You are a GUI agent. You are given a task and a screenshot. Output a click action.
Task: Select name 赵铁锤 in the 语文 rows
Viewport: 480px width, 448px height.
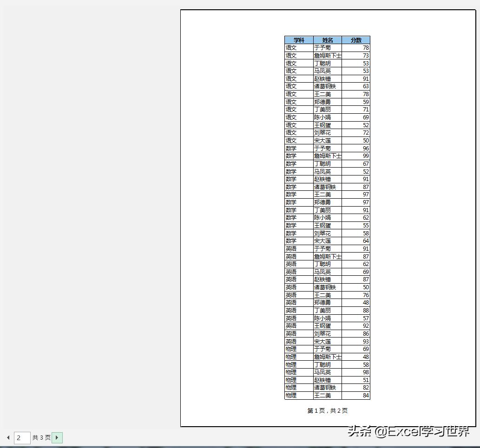pyautogui.click(x=327, y=78)
